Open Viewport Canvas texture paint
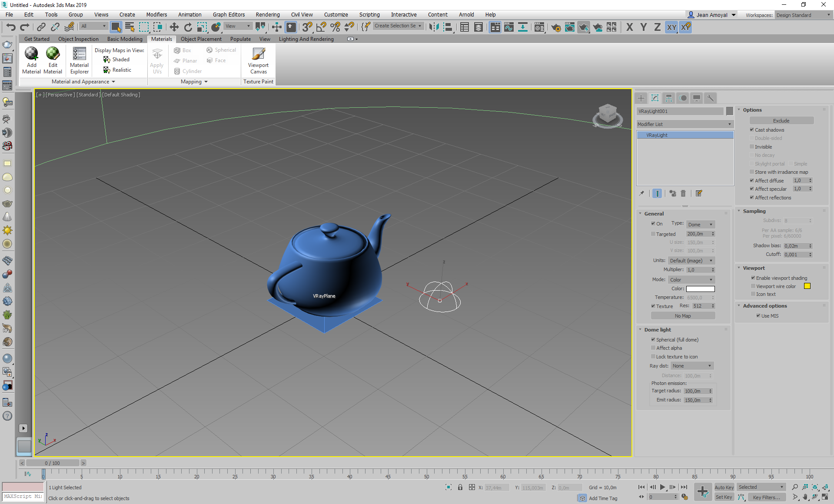Image resolution: width=834 pixels, height=504 pixels. tap(258, 61)
